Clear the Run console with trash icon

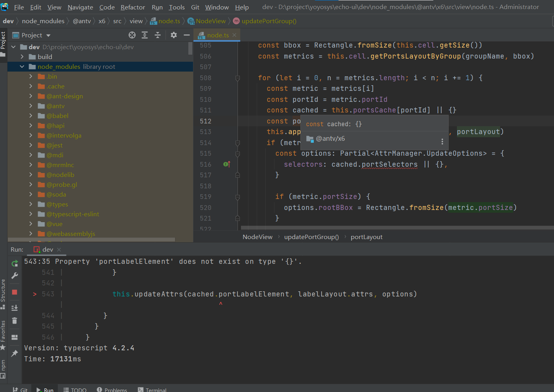(x=14, y=321)
